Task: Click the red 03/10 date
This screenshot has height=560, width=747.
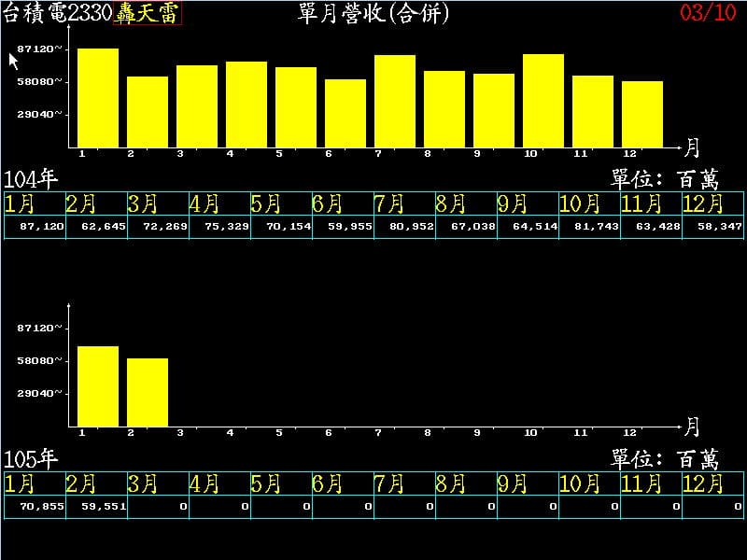Action: click(x=707, y=13)
